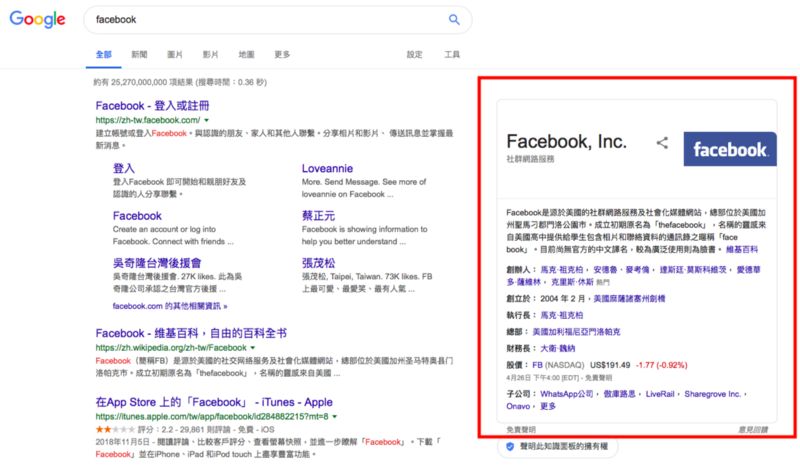
Task: Open the Facebook sitelink under first result
Action: [137, 216]
